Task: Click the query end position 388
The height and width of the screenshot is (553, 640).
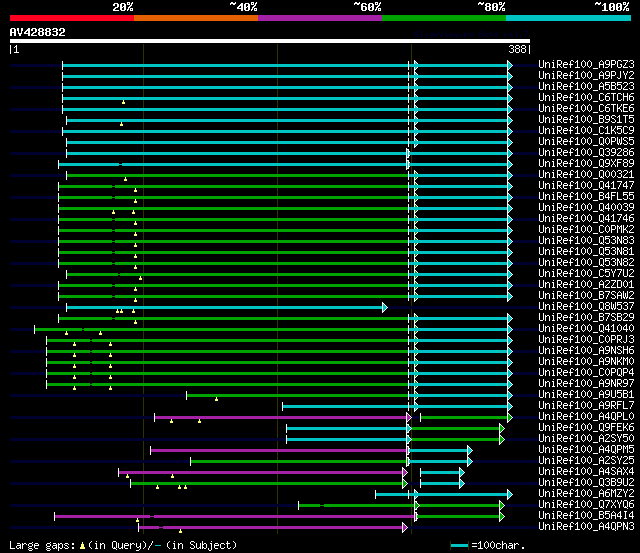Action: click(x=517, y=49)
